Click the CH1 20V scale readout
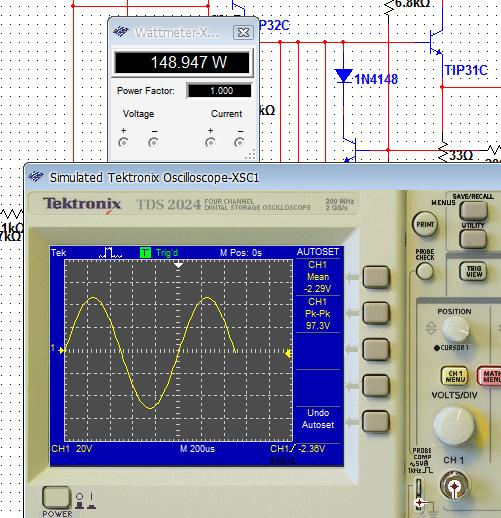501x518 pixels. [71, 449]
